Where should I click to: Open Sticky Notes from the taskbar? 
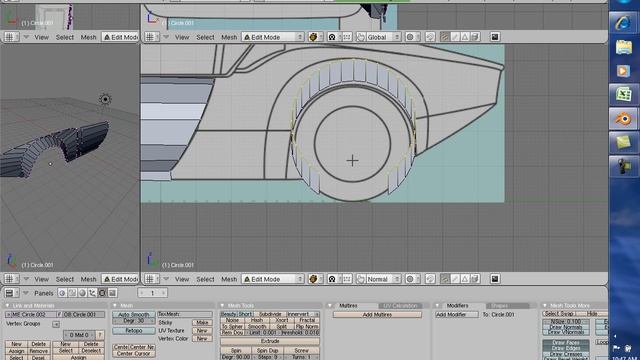(623, 143)
